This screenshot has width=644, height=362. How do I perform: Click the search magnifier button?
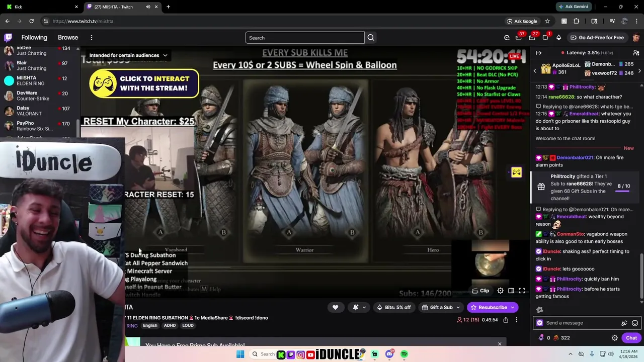(371, 38)
